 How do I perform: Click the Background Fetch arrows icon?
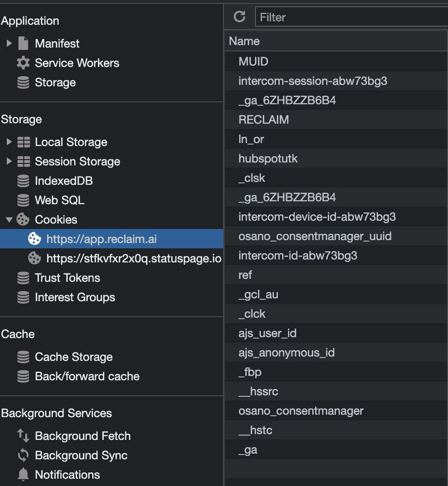click(23, 436)
